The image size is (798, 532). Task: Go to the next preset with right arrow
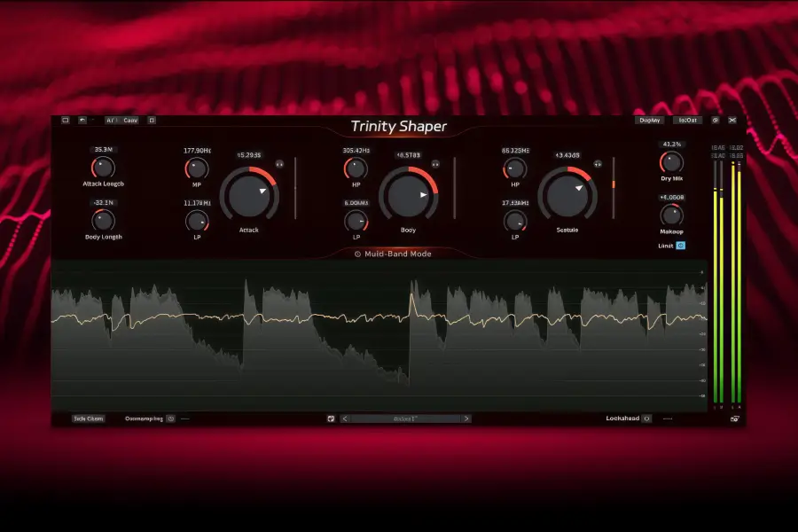point(466,419)
